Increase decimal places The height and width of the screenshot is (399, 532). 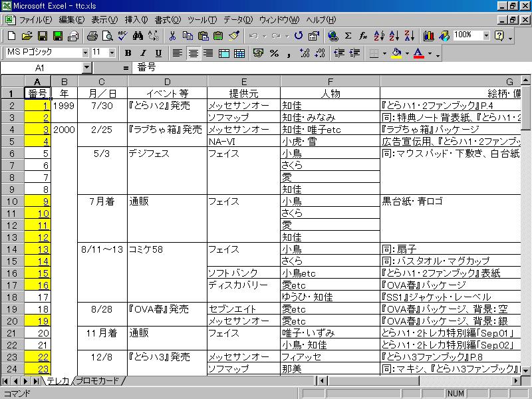tap(305, 53)
